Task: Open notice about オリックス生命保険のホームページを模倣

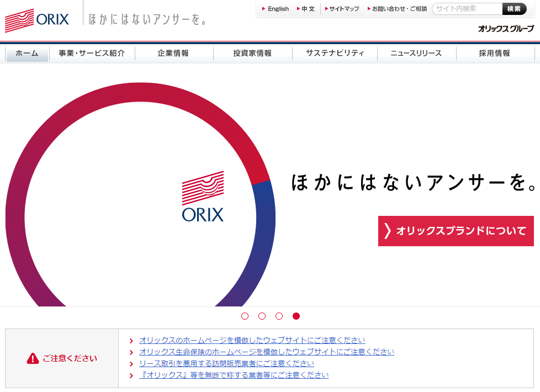Action: pyautogui.click(x=267, y=352)
